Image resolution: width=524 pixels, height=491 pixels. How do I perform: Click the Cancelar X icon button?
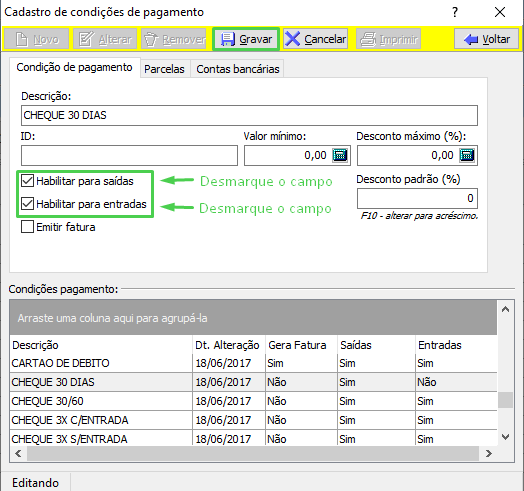click(x=315, y=39)
